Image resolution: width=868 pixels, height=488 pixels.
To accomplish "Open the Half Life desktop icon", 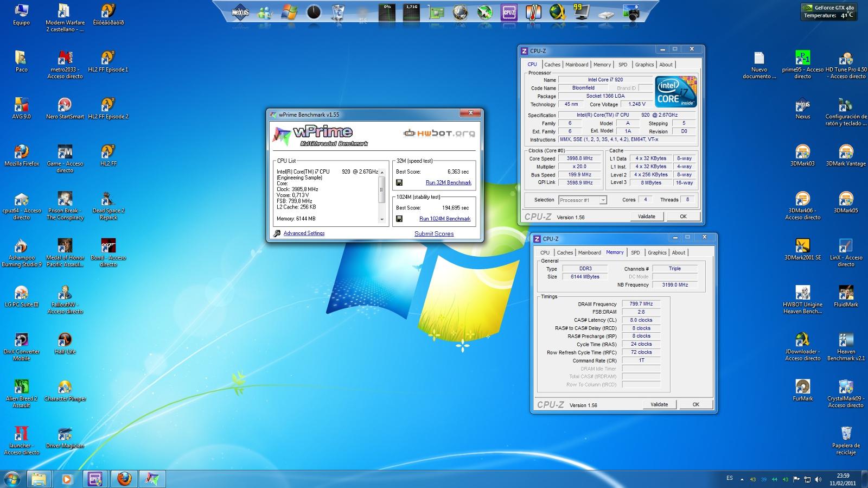I will coord(65,343).
